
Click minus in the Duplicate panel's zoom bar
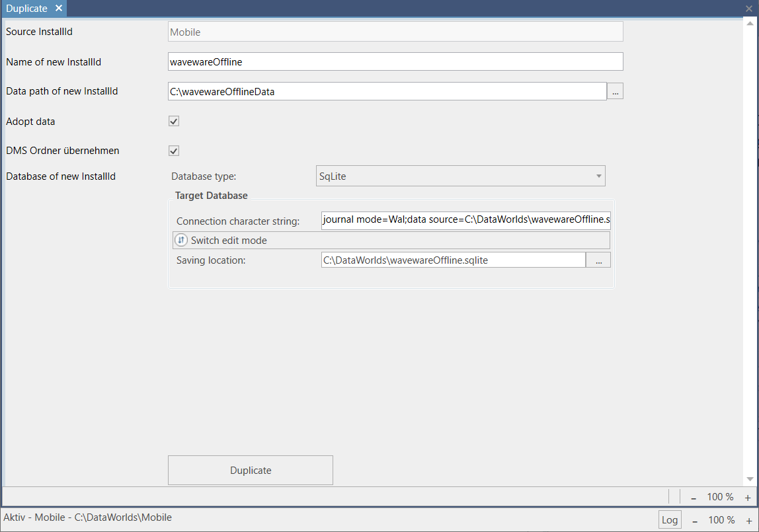point(694,498)
